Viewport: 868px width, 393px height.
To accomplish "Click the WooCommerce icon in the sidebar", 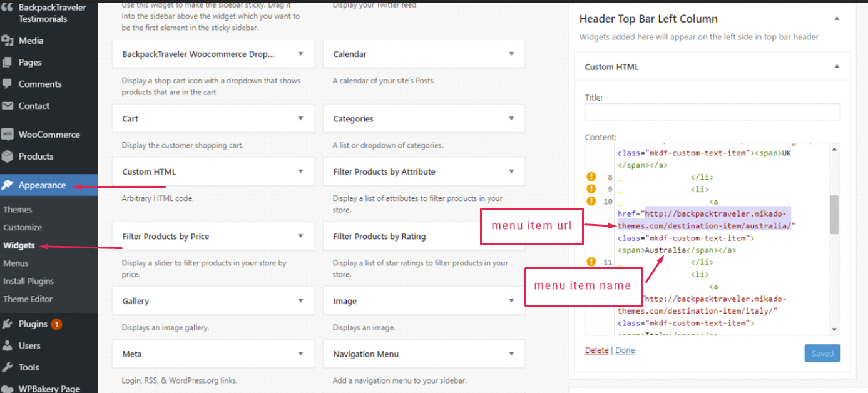I will (8, 135).
